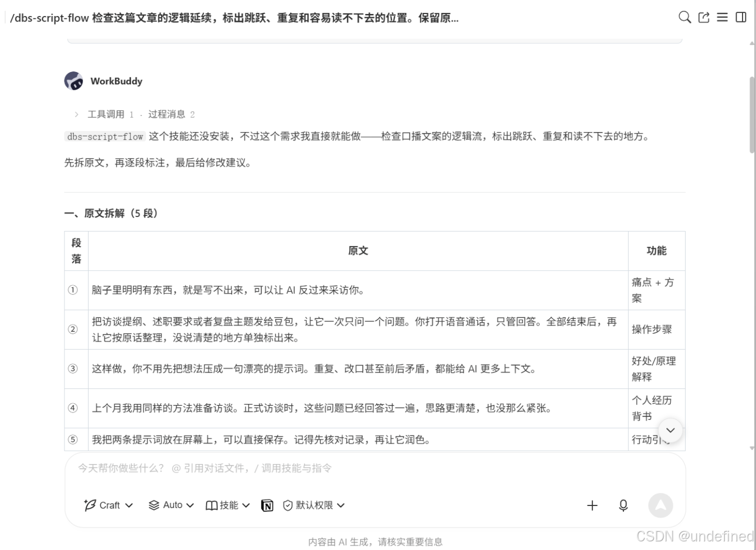Open the 默认权限 permissions dropdown
Viewport: 756px width, 550px height.
pyautogui.click(x=314, y=505)
